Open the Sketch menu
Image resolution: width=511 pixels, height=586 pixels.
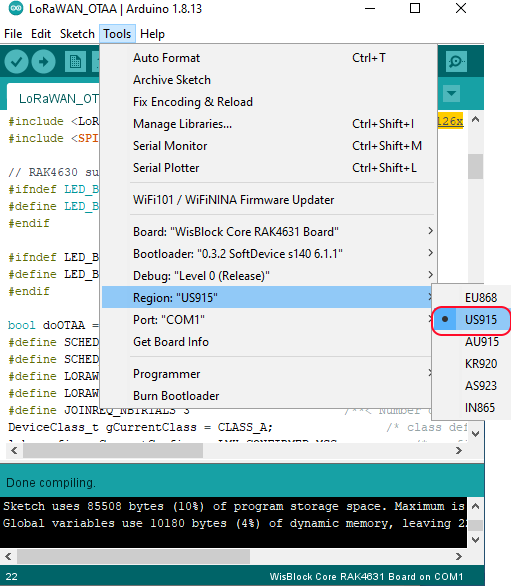click(x=77, y=34)
